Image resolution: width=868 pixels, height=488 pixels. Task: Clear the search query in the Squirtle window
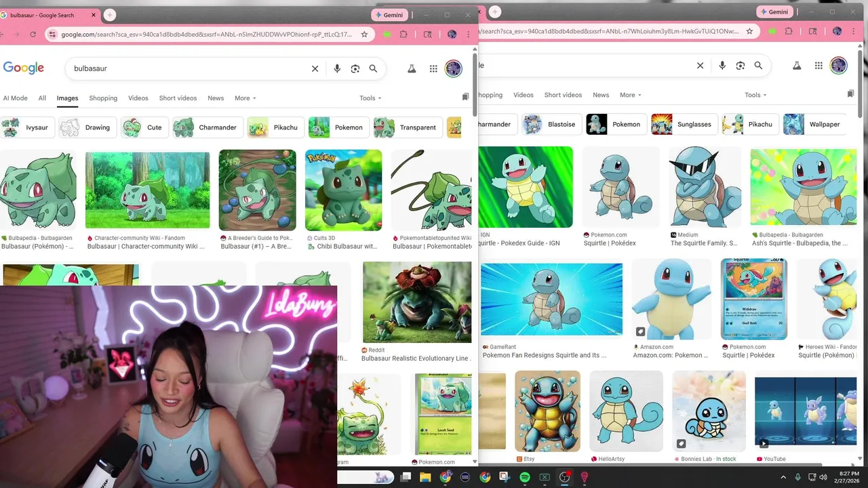(x=701, y=66)
